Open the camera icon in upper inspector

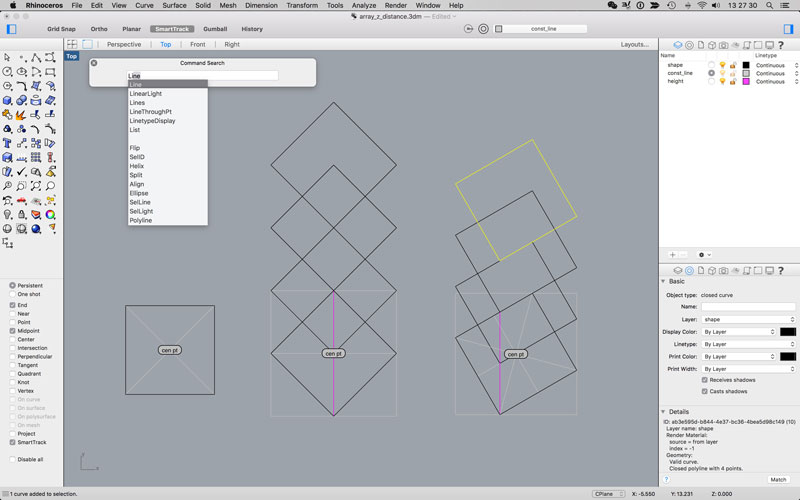click(723, 45)
